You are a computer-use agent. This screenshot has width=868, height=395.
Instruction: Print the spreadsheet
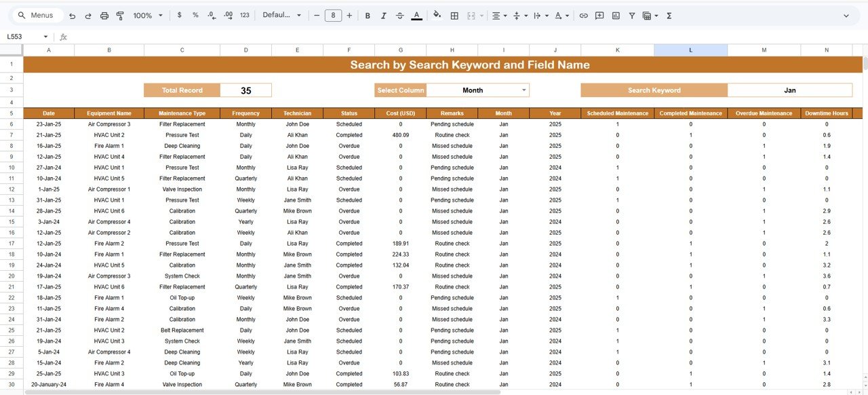click(x=103, y=15)
